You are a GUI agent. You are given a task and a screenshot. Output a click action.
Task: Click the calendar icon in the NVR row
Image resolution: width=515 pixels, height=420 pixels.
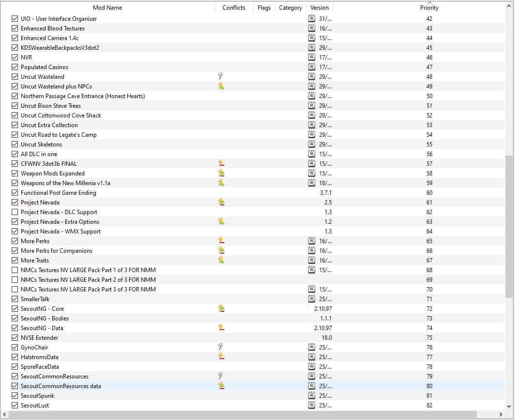tap(311, 57)
